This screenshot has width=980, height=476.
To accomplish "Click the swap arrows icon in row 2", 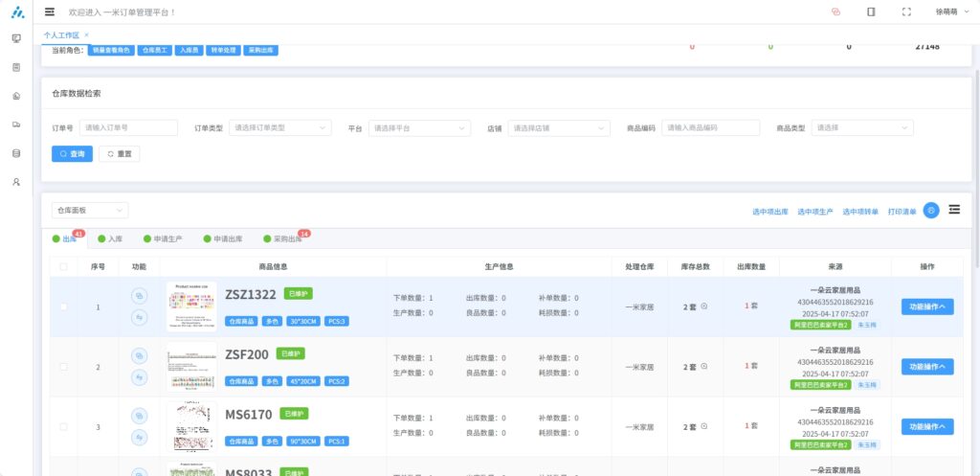I will 139,377.
